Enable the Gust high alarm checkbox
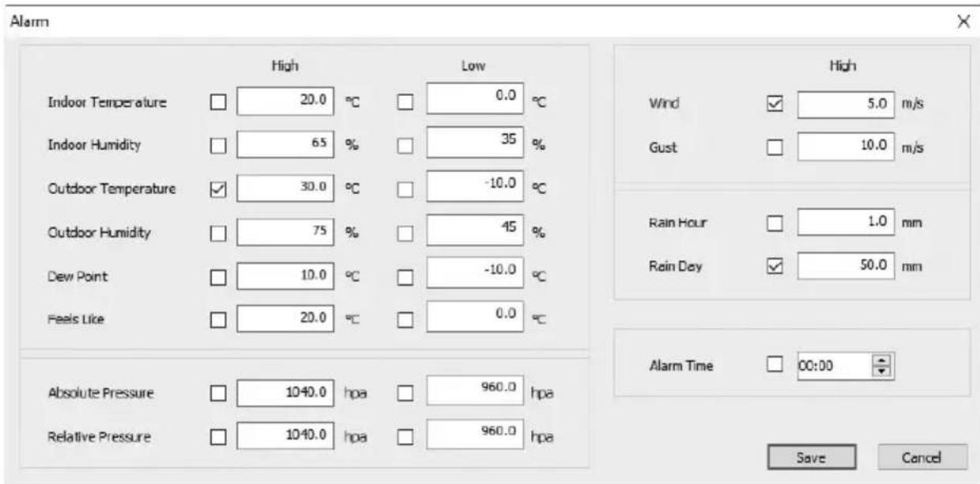 coord(776,146)
